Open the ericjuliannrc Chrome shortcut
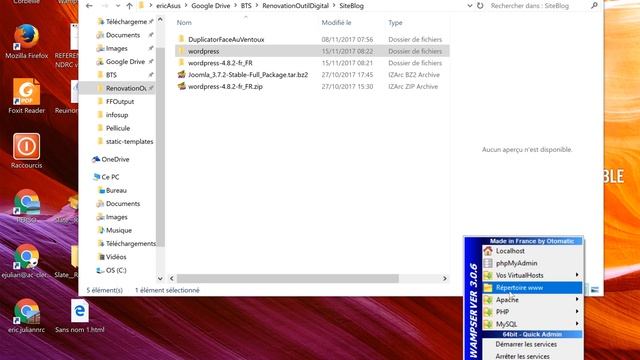This screenshot has width=640, height=360. (27, 316)
